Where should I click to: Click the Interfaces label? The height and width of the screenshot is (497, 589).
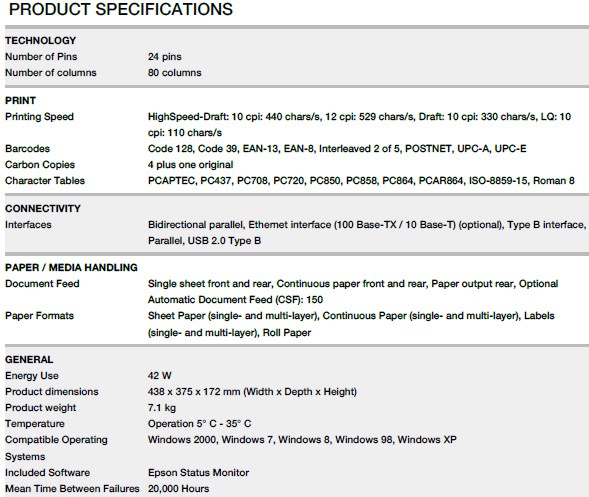coord(28,225)
